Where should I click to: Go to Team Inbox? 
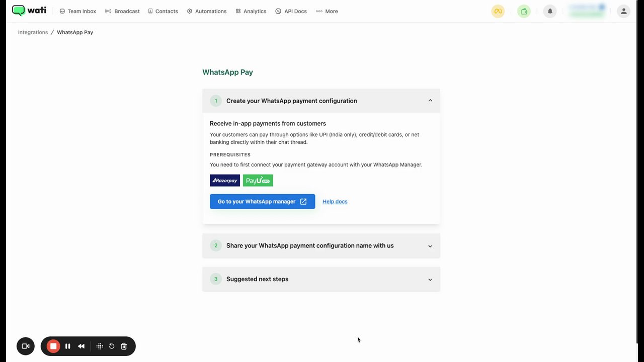pyautogui.click(x=78, y=11)
